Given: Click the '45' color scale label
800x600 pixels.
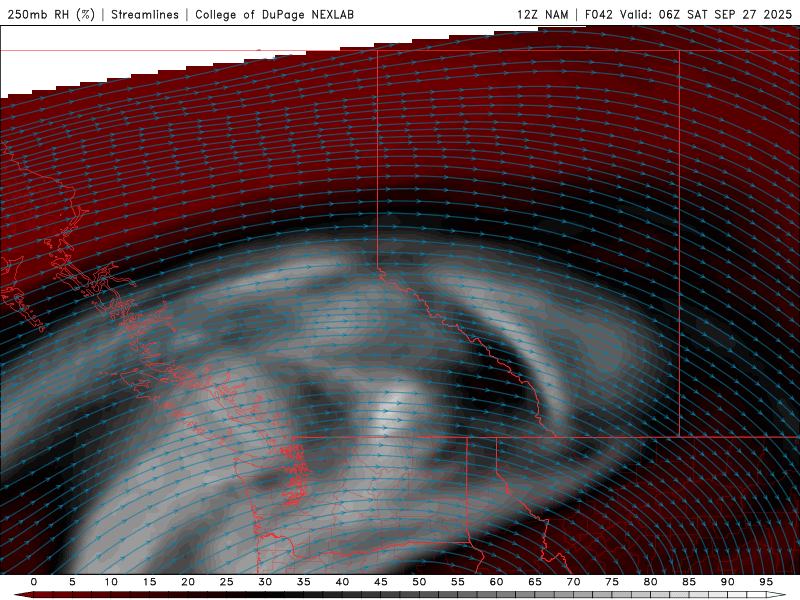Looking at the screenshot, I should [x=381, y=582].
